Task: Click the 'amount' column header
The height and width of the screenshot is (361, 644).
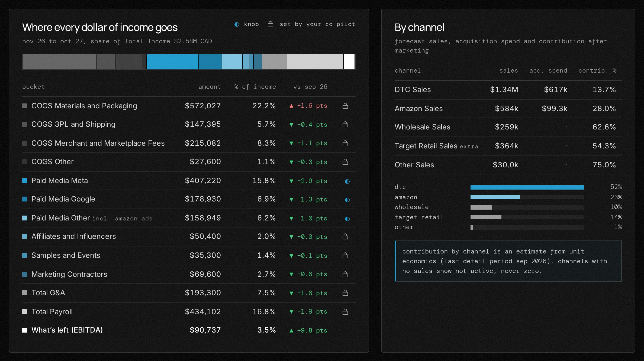Action: click(x=210, y=87)
